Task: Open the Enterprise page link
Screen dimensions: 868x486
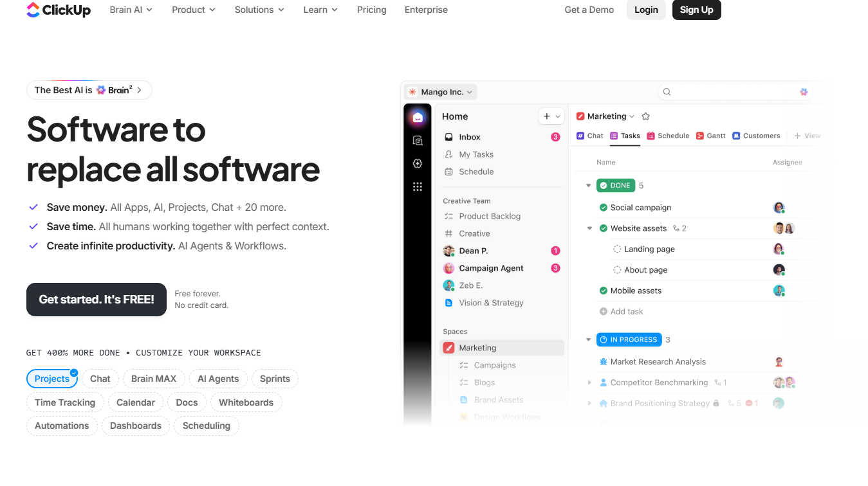Action: click(x=426, y=10)
